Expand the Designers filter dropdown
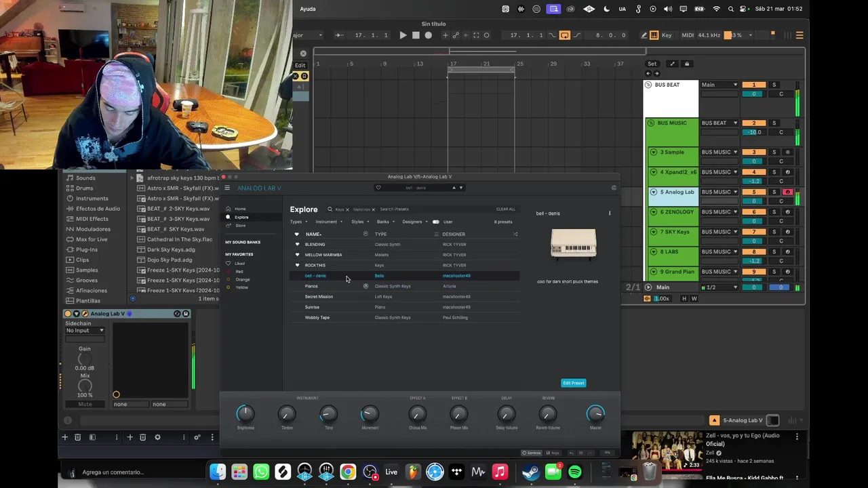This screenshot has height=488, width=868. click(x=414, y=222)
